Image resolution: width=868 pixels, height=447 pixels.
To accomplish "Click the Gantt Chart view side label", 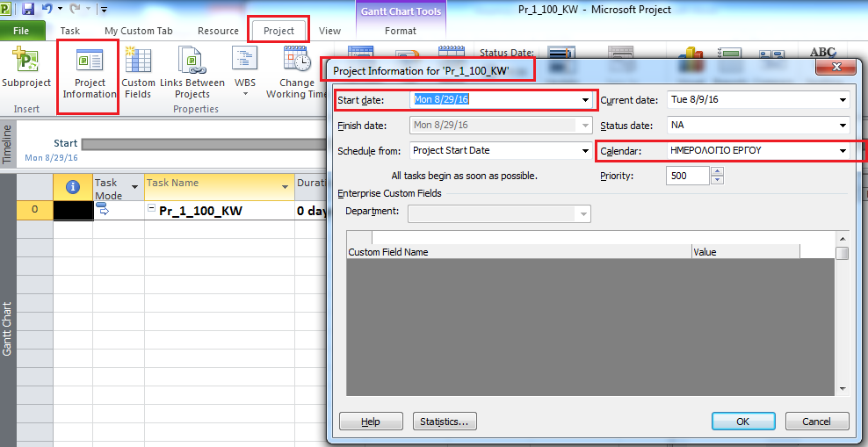I will [7, 328].
